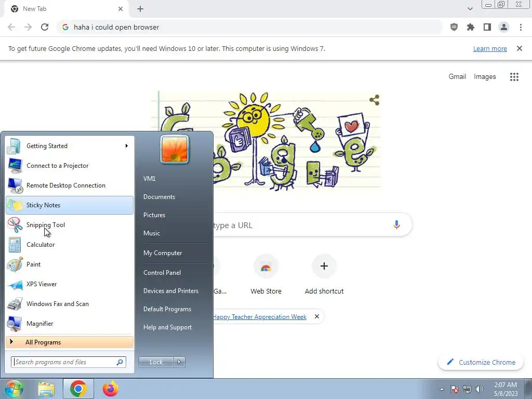Open the VM1 user folder
This screenshot has width=532, height=399.
tap(149, 179)
